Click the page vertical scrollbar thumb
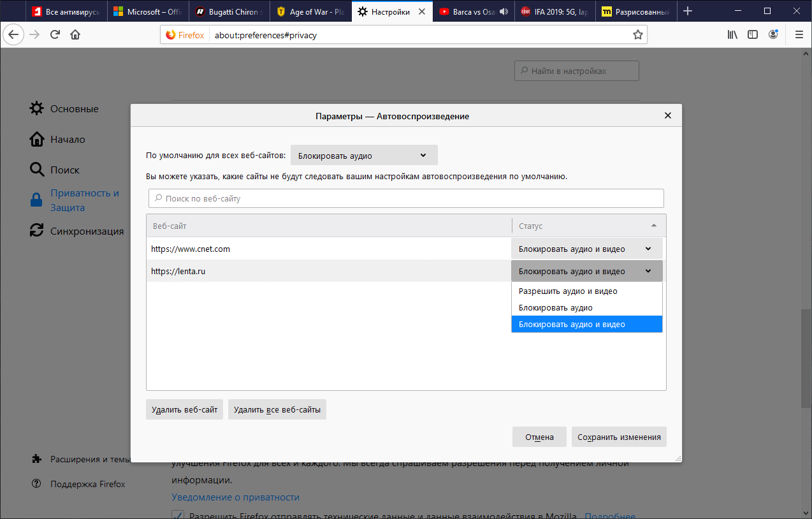This screenshot has width=812, height=519. click(x=806, y=358)
